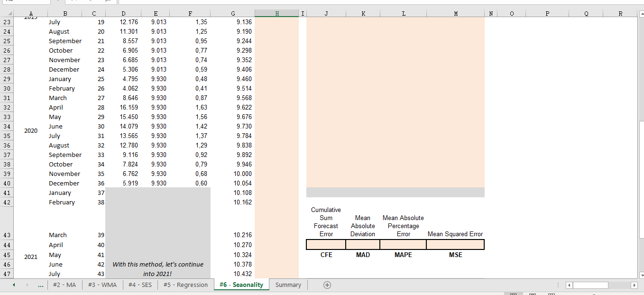644x295 pixels.
Task: Select the cell with value 16.159
Action: coord(124,108)
